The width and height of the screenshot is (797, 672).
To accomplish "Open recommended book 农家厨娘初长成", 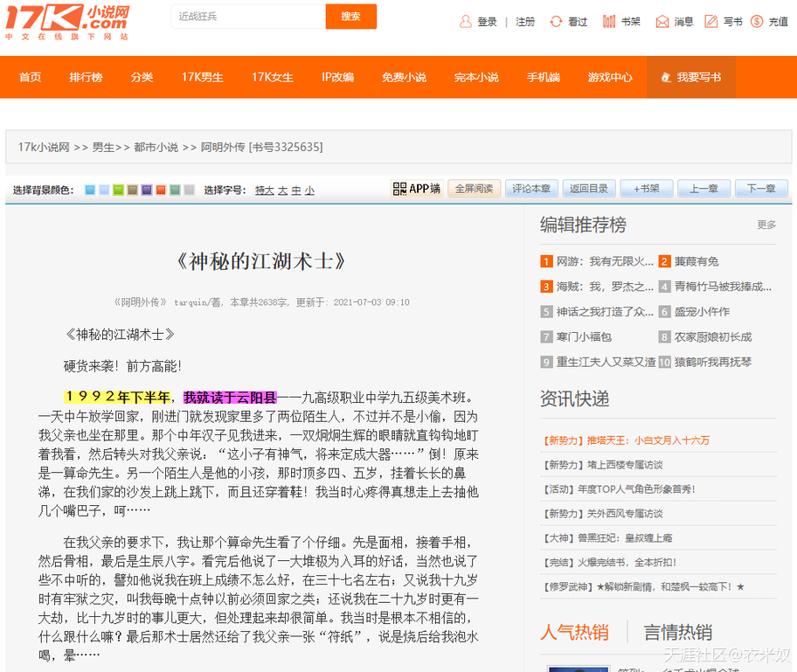I will coord(713,336).
